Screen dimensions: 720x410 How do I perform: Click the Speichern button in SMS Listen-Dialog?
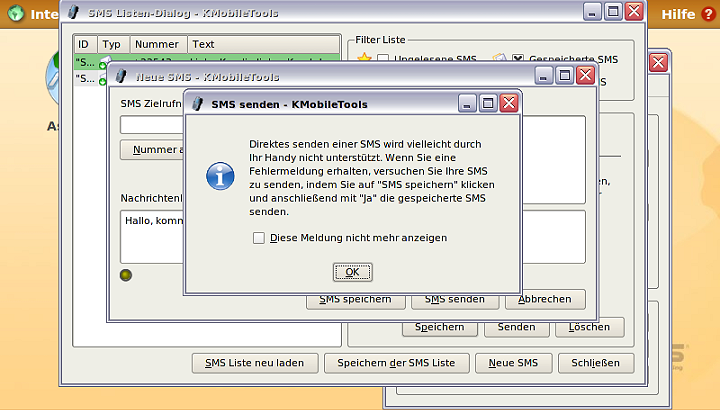[x=439, y=328]
